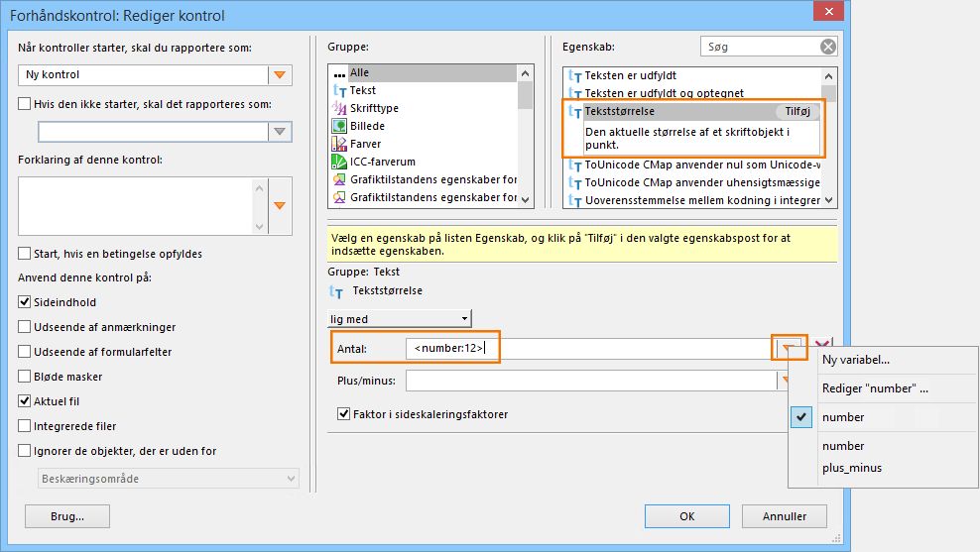Click the Antal number input field
This screenshot has width=980, height=552.
pos(585,349)
